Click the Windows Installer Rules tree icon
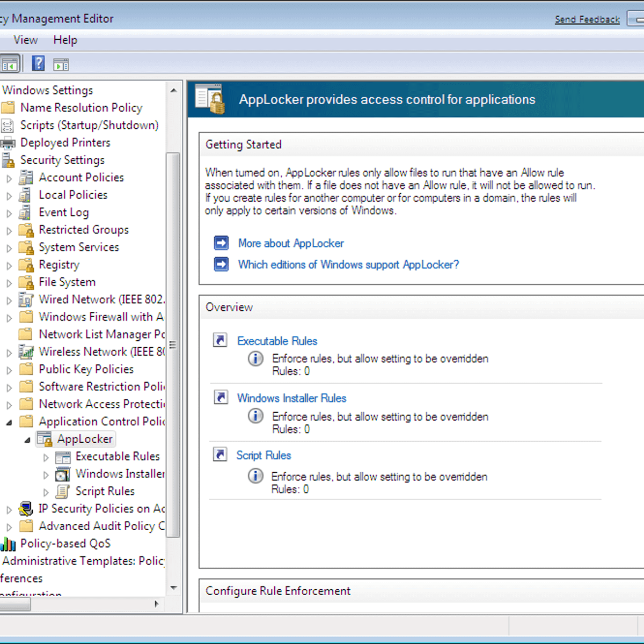644x644 pixels. tap(63, 474)
